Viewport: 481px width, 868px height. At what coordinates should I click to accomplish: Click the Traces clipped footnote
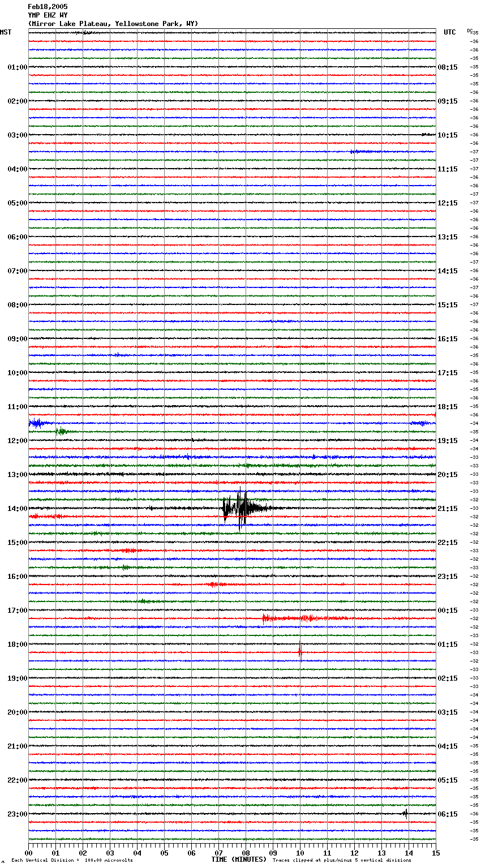342,860
